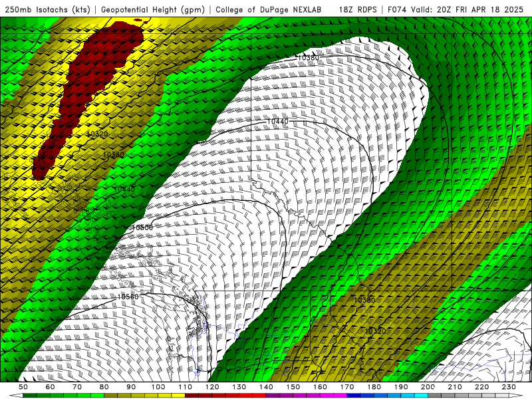Click the 90 kt color scale label

[131, 387]
